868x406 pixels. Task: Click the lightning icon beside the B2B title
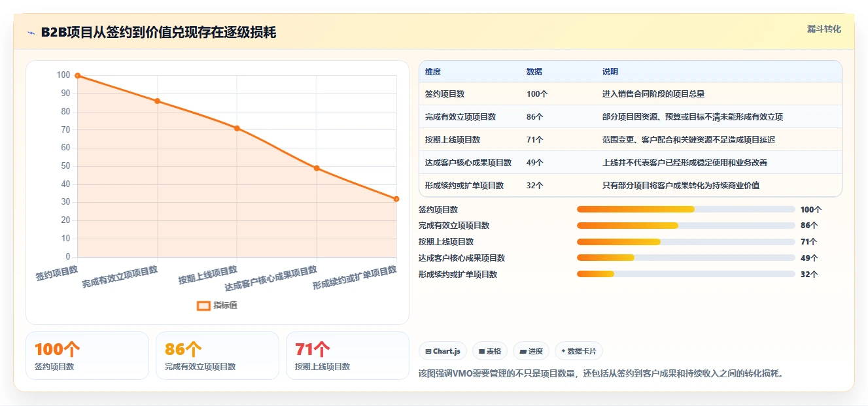(x=31, y=33)
